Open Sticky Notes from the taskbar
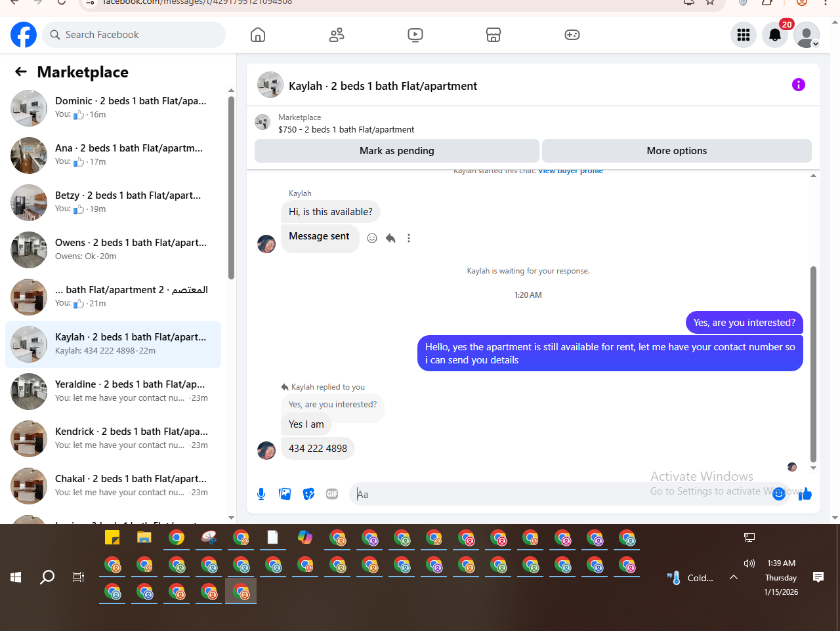The width and height of the screenshot is (840, 631). [x=112, y=538]
